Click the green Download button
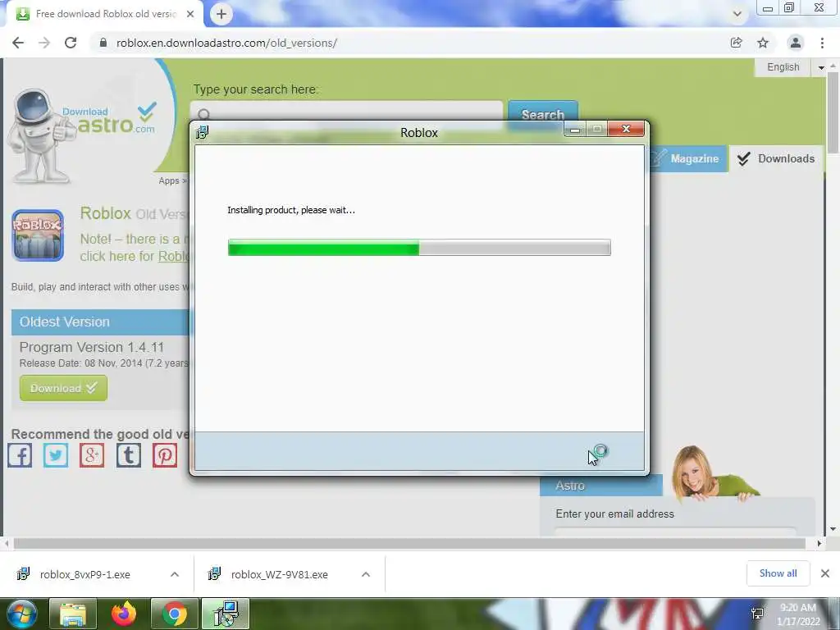 tap(63, 388)
